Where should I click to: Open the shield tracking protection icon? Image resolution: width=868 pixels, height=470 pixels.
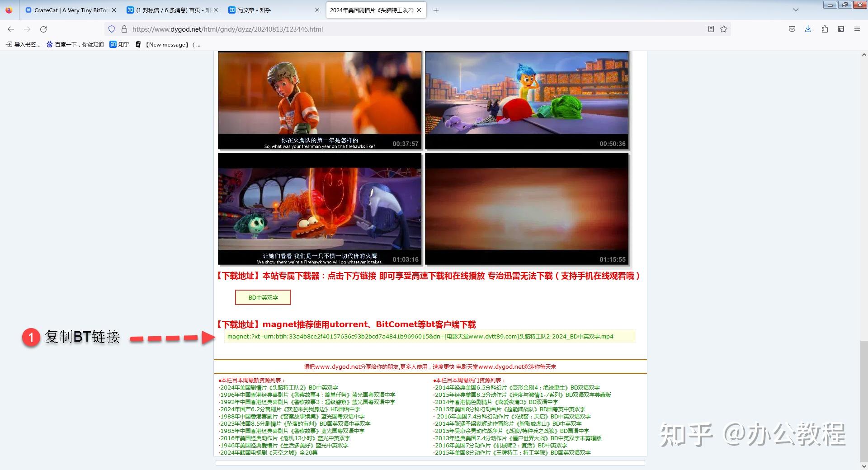pos(112,29)
